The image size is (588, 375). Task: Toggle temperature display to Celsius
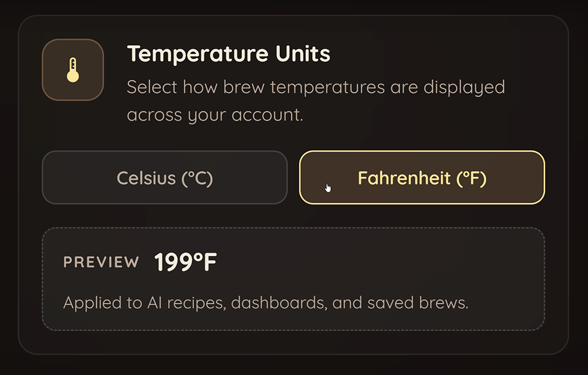coord(164,178)
